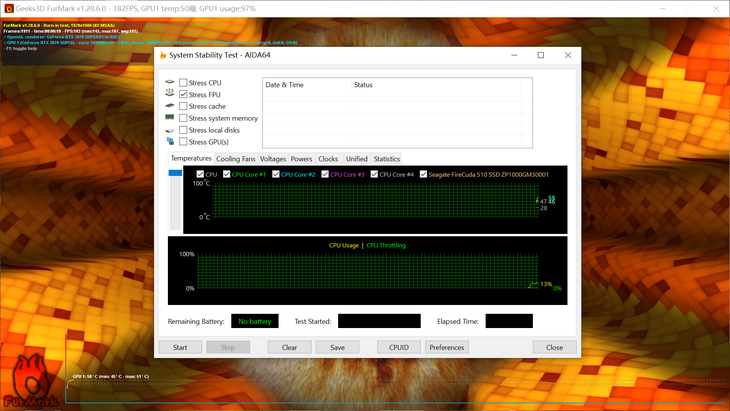Click the CPU chip icon beside Stress CPU

coord(170,82)
